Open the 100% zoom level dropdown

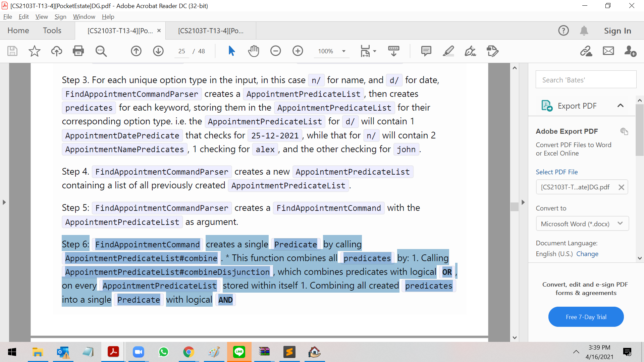(x=344, y=51)
